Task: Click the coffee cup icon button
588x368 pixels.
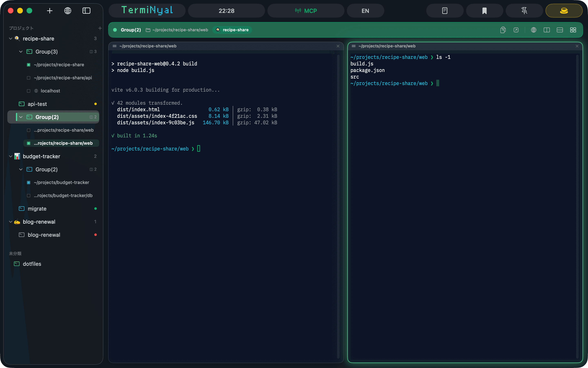Action: click(x=564, y=11)
